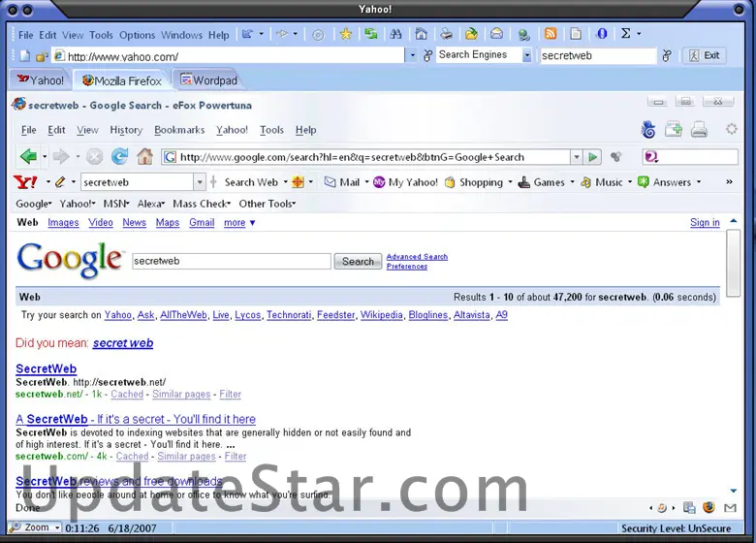This screenshot has height=543, width=756.
Task: Click the Security Level: UnSecure status text
Action: (676, 528)
